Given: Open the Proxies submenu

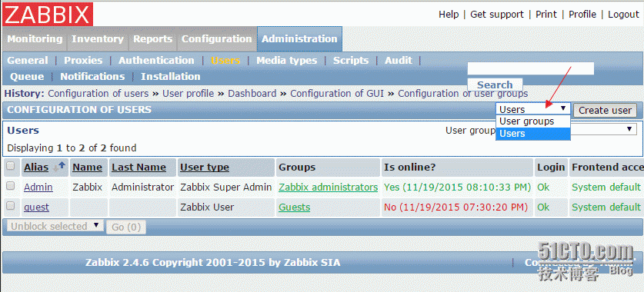Looking at the screenshot, I should (83, 60).
